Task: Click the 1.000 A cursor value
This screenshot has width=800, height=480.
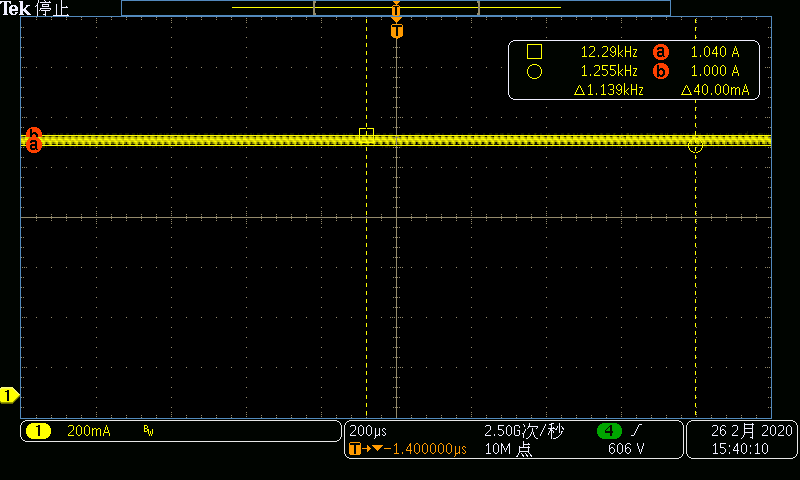Action: [715, 71]
